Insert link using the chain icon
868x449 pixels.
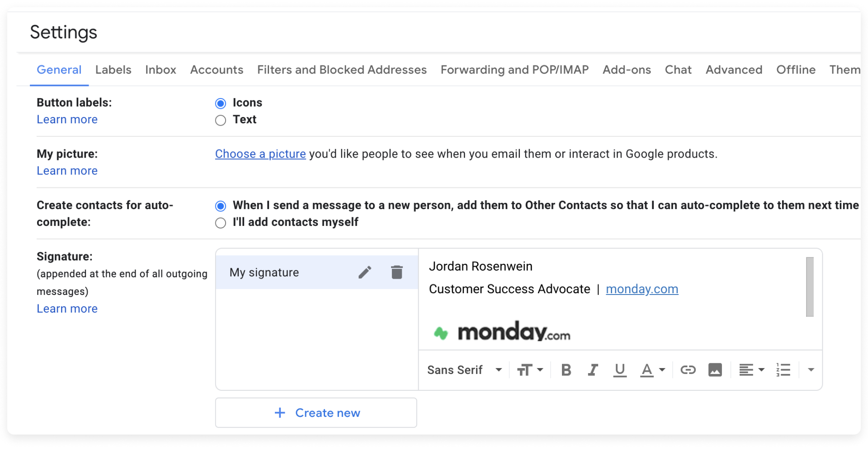(x=688, y=370)
